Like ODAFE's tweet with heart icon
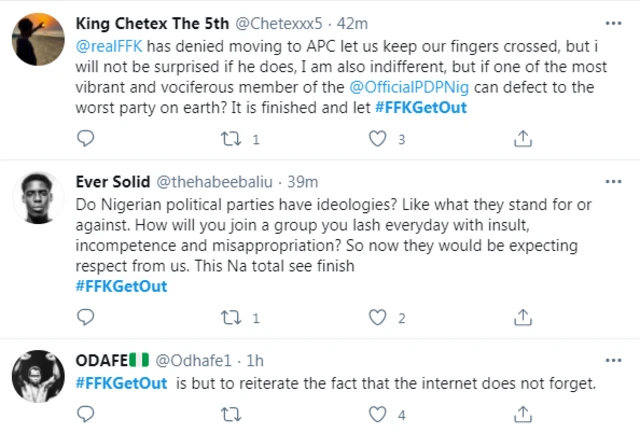 377,413
